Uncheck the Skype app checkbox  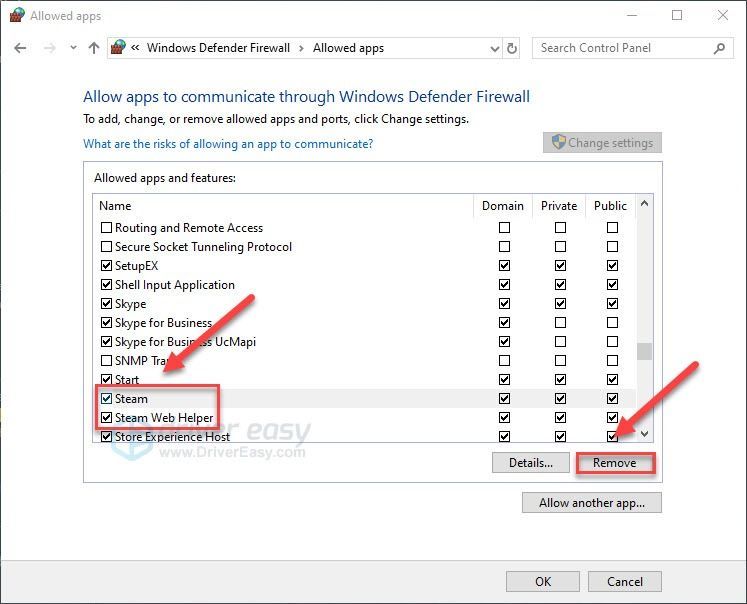pyautogui.click(x=106, y=304)
